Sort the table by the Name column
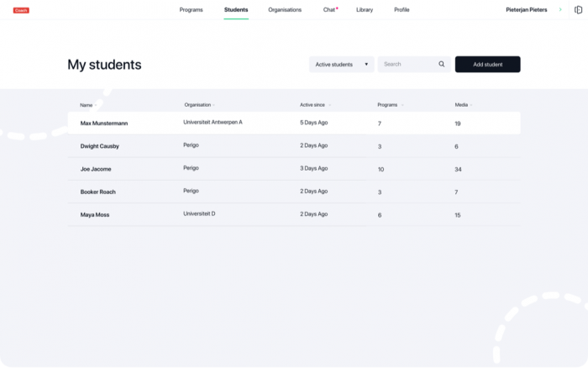 pos(88,105)
